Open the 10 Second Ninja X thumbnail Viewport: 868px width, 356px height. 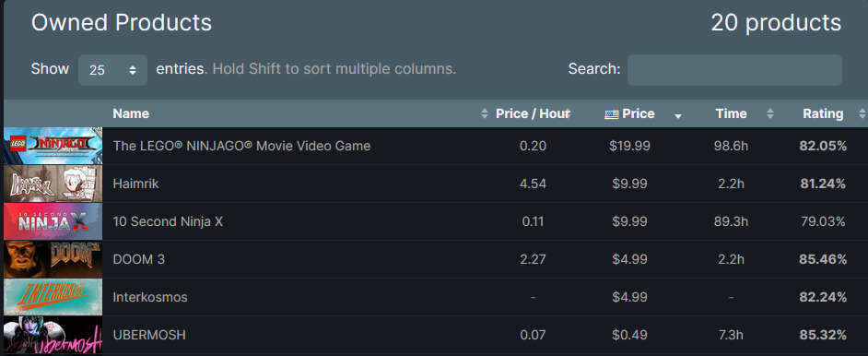pyautogui.click(x=53, y=221)
